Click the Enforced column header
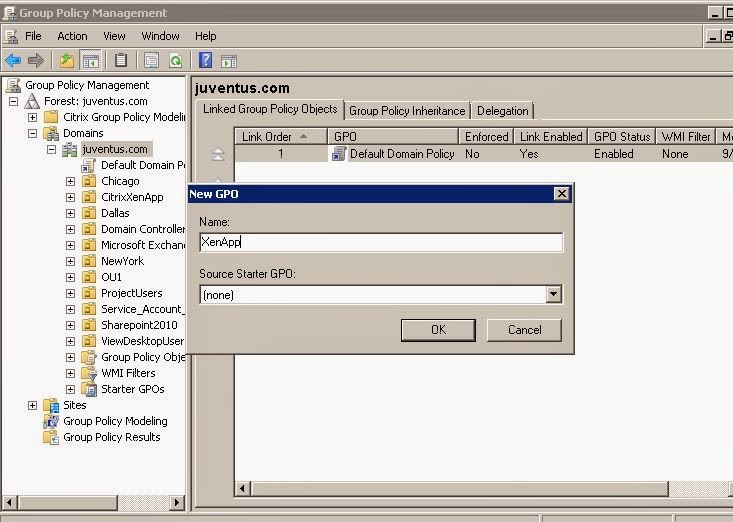Screen dimensions: 733x522 click(486, 136)
